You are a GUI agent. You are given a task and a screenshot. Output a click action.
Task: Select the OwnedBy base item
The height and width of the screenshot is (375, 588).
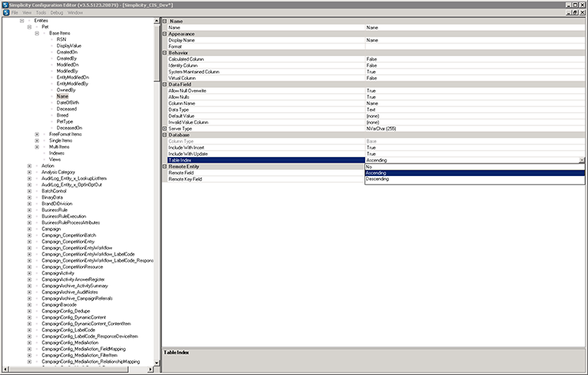66,90
